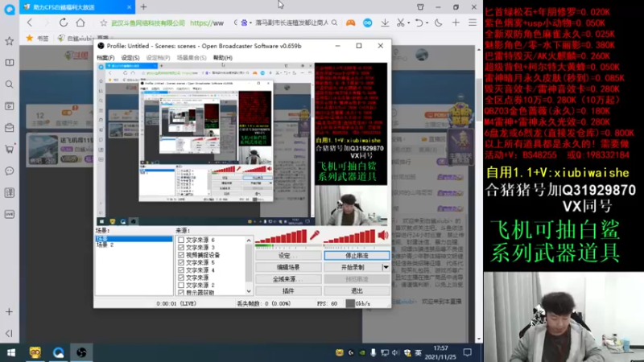Viewport: 644px width, 362px height.
Task: Add a sidebar item with plus
Action: coord(9,312)
